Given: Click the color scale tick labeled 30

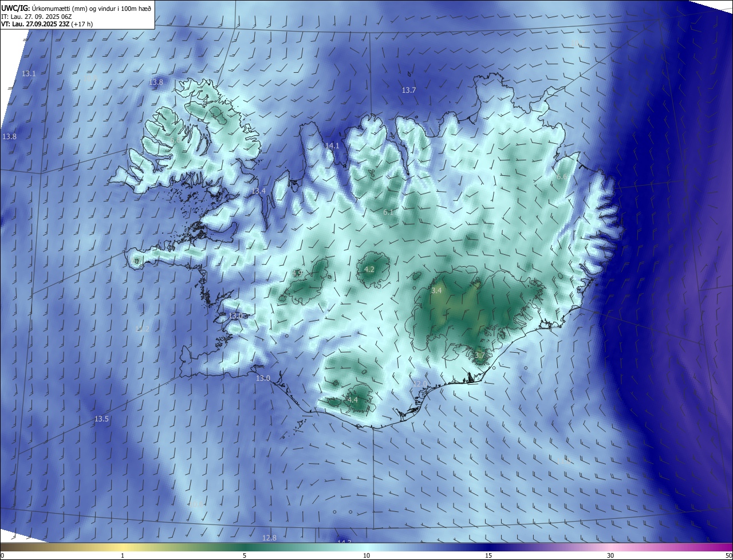Looking at the screenshot, I should pos(610,555).
